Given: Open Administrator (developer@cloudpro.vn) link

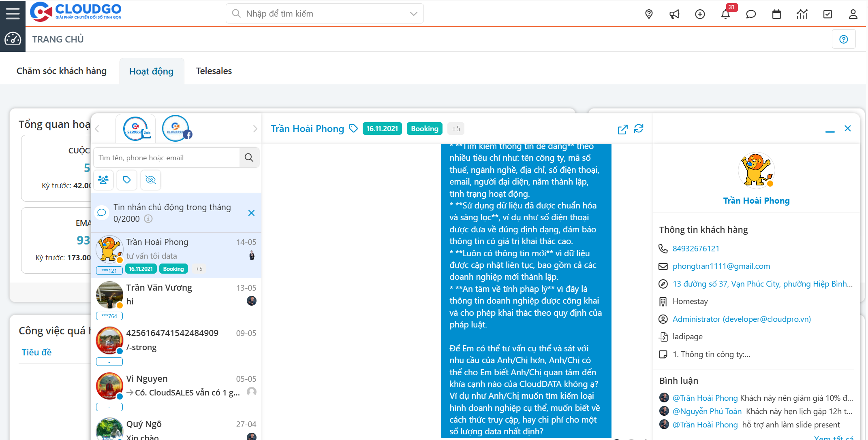Looking at the screenshot, I should [x=742, y=319].
